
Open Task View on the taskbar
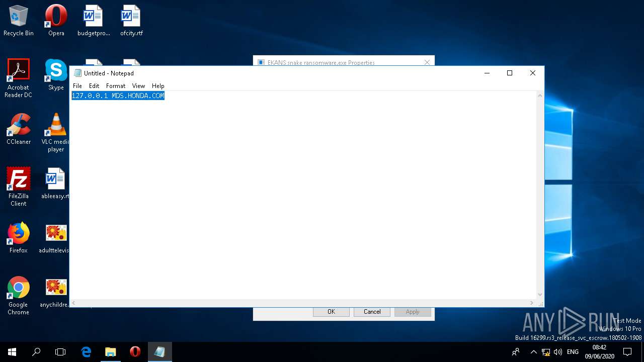pyautogui.click(x=60, y=352)
